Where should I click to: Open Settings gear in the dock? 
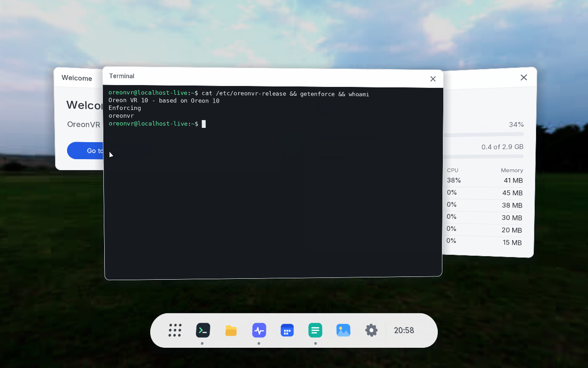pyautogui.click(x=371, y=330)
